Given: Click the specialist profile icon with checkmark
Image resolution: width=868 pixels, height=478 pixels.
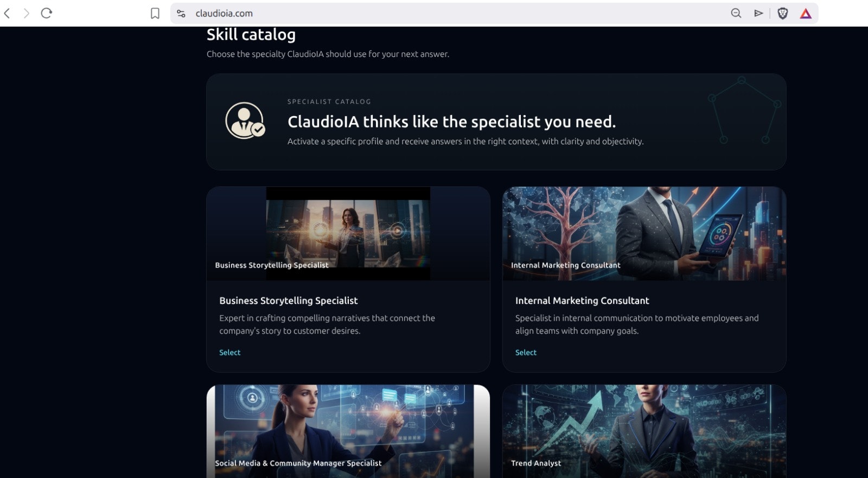Looking at the screenshot, I should click(x=245, y=120).
